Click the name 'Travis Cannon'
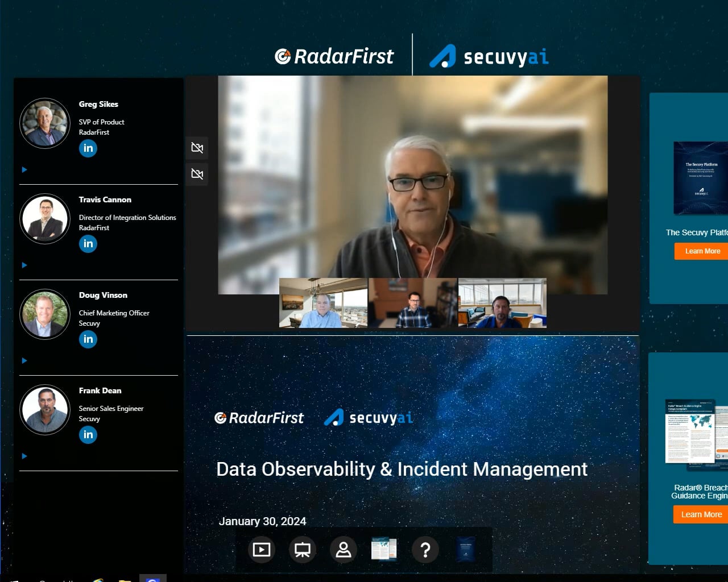The image size is (728, 582). click(x=105, y=199)
